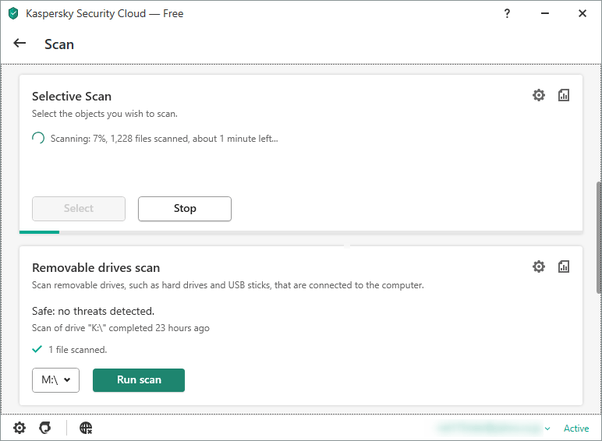View Removable drives scan report icon
The width and height of the screenshot is (602, 441).
pyautogui.click(x=563, y=266)
